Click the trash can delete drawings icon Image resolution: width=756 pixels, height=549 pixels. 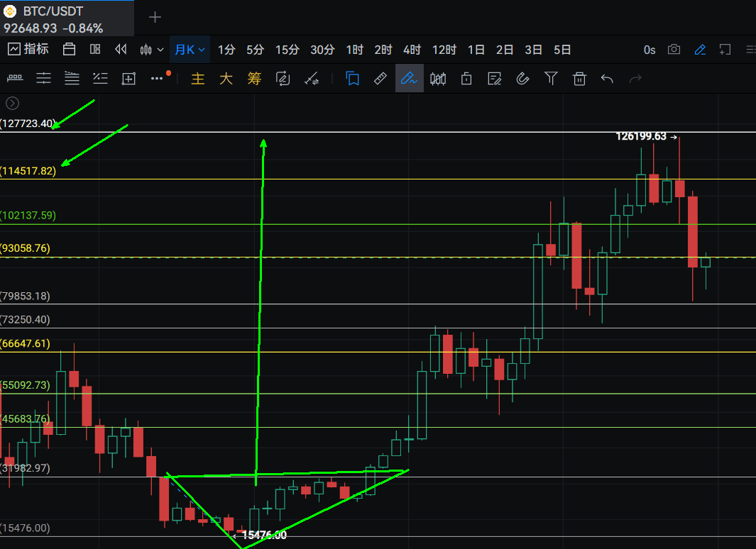579,78
